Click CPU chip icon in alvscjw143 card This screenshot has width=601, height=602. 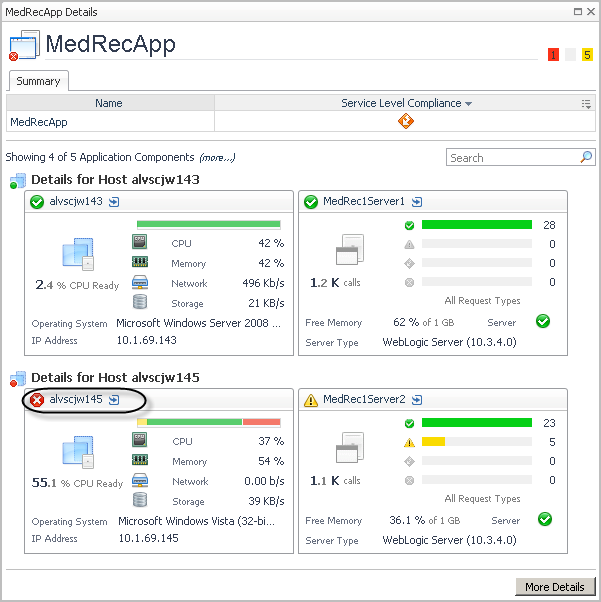tap(140, 242)
